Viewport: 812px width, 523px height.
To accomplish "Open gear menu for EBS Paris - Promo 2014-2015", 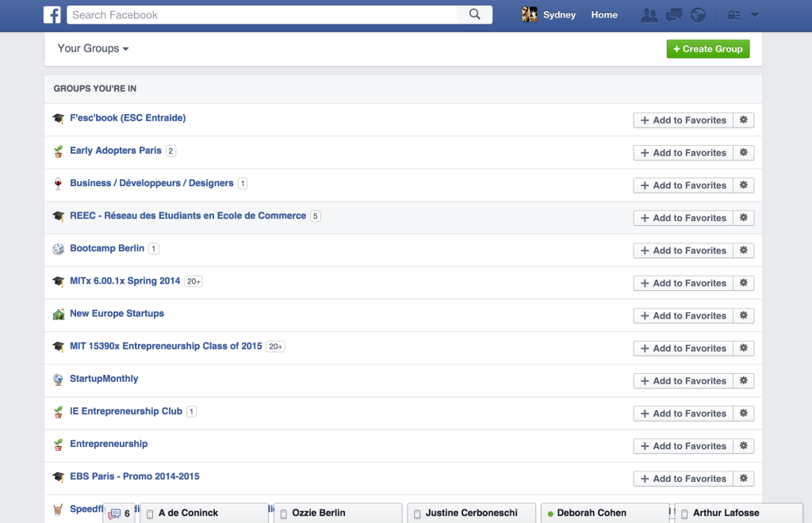I will coord(744,479).
